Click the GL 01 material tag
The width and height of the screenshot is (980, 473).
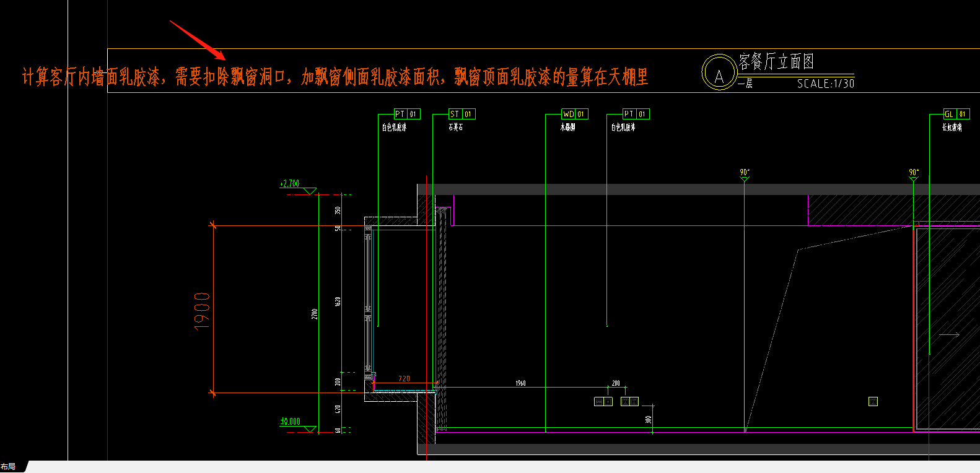pos(956,114)
